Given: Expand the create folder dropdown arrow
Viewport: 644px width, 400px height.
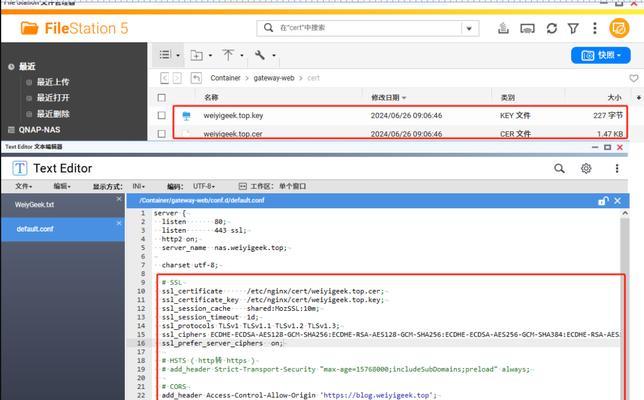Looking at the screenshot, I should point(210,55).
